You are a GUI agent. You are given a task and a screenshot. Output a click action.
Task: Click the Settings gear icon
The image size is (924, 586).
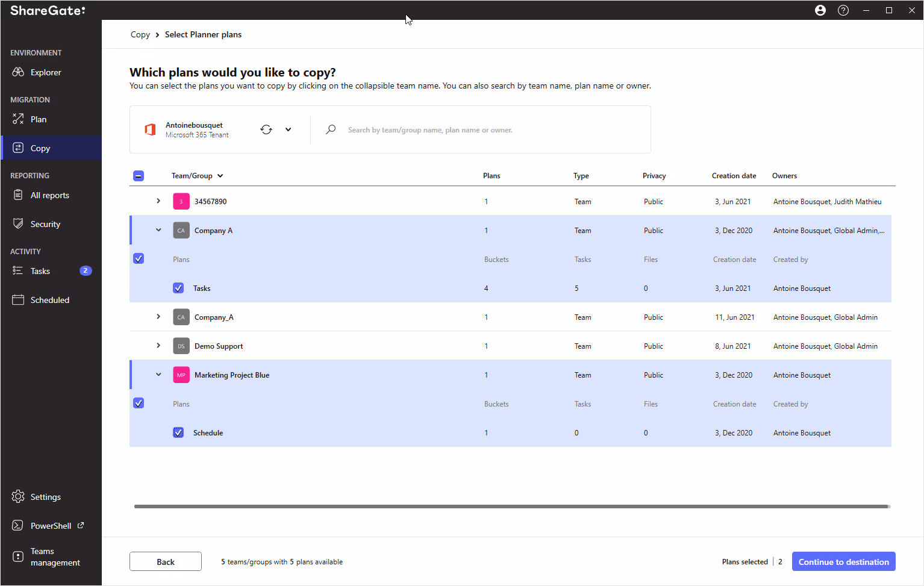[x=18, y=496]
